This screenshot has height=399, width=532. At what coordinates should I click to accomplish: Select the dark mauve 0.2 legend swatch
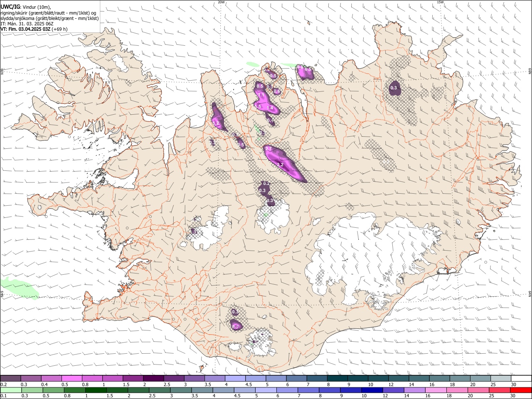click(x=10, y=379)
